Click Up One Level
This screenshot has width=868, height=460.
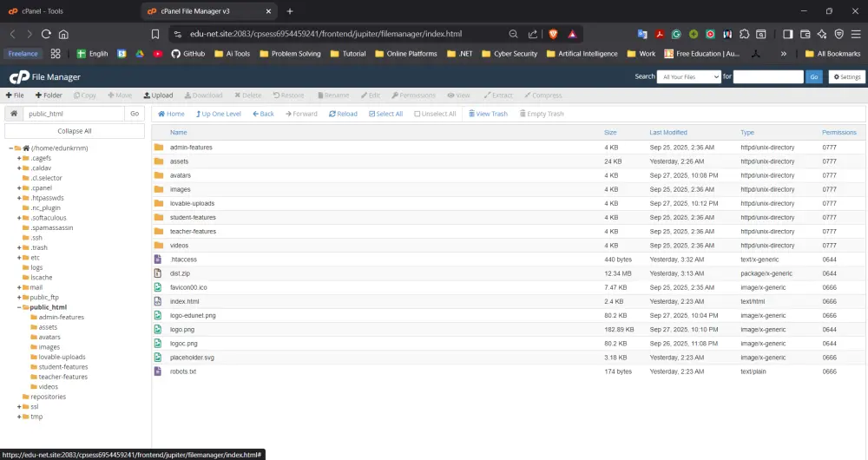[x=218, y=114]
